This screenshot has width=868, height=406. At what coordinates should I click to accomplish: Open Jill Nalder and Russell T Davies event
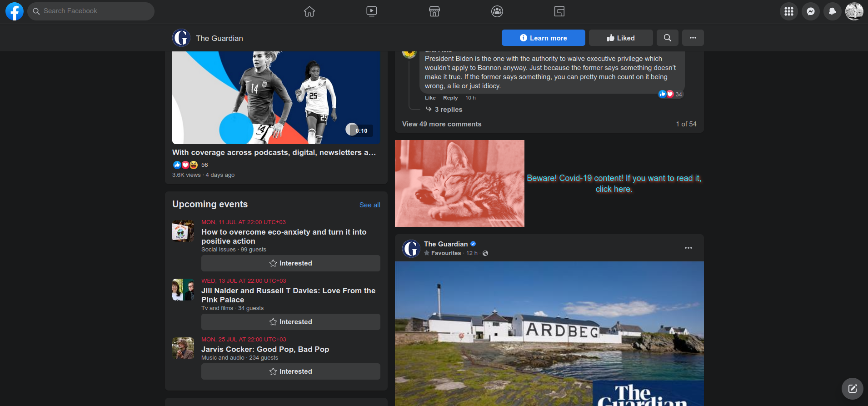[x=289, y=295]
